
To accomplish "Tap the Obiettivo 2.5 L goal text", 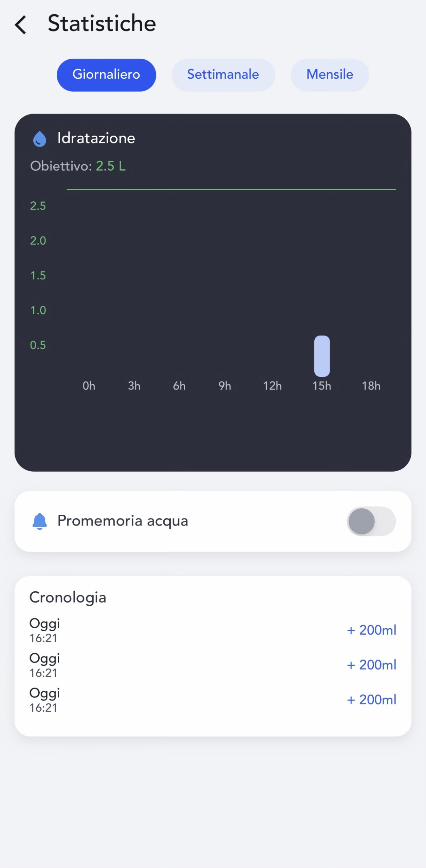I will [78, 166].
